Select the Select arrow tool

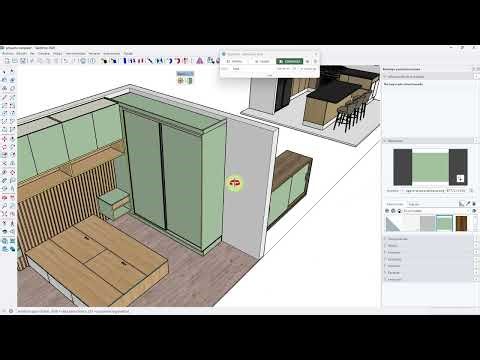click(x=4, y=71)
